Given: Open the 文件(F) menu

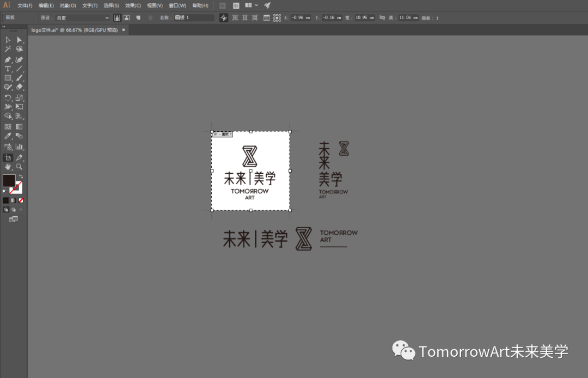Looking at the screenshot, I should click(24, 5).
